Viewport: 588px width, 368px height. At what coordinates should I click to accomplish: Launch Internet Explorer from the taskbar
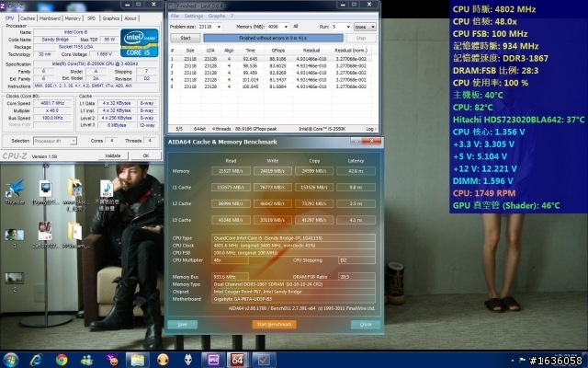coord(36,360)
